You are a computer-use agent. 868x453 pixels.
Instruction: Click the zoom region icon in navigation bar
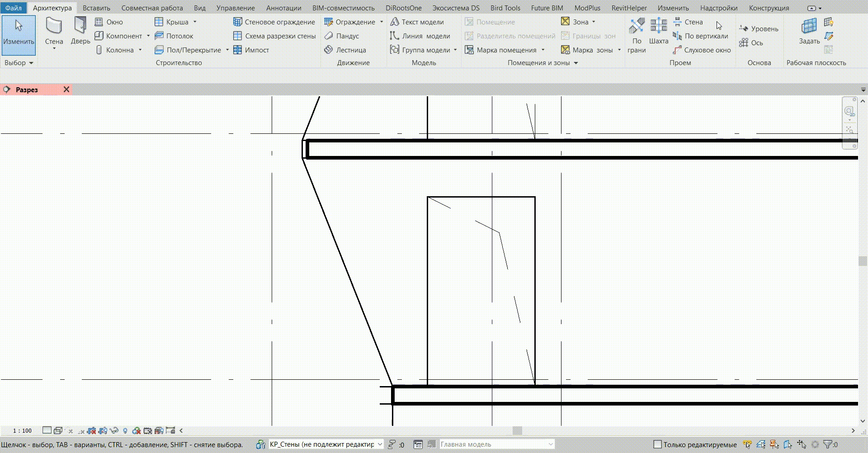(x=849, y=130)
